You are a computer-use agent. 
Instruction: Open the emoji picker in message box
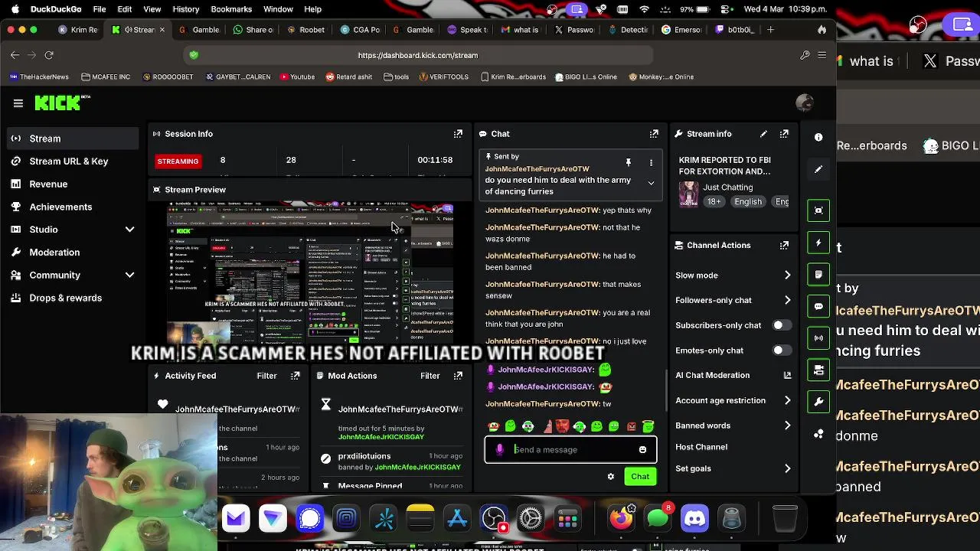(642, 450)
